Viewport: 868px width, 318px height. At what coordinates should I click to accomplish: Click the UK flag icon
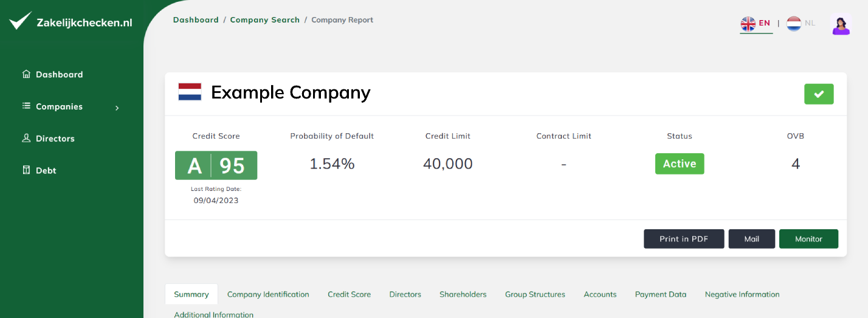748,24
